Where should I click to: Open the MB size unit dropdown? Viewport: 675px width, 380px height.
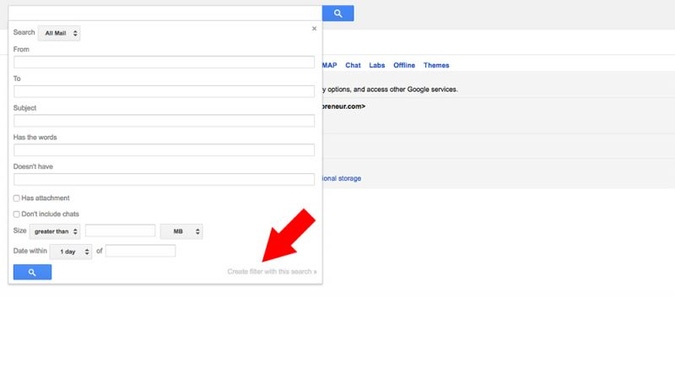[x=181, y=232]
